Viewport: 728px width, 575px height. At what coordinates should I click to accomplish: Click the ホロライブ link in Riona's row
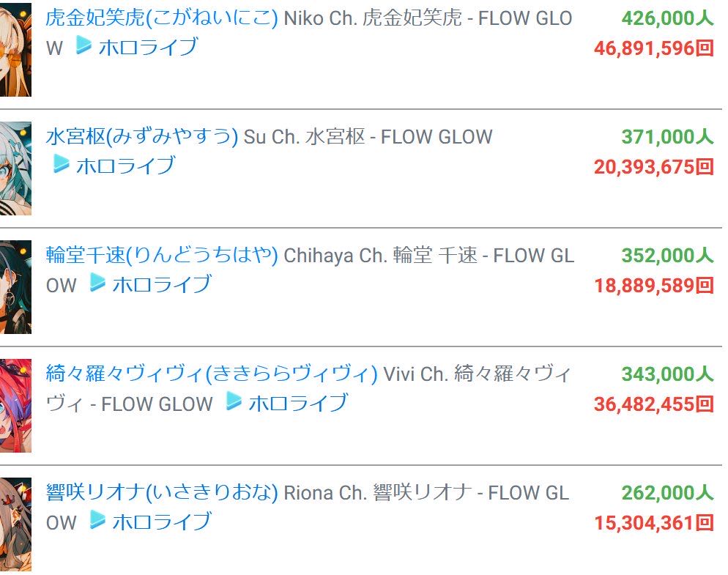point(162,521)
